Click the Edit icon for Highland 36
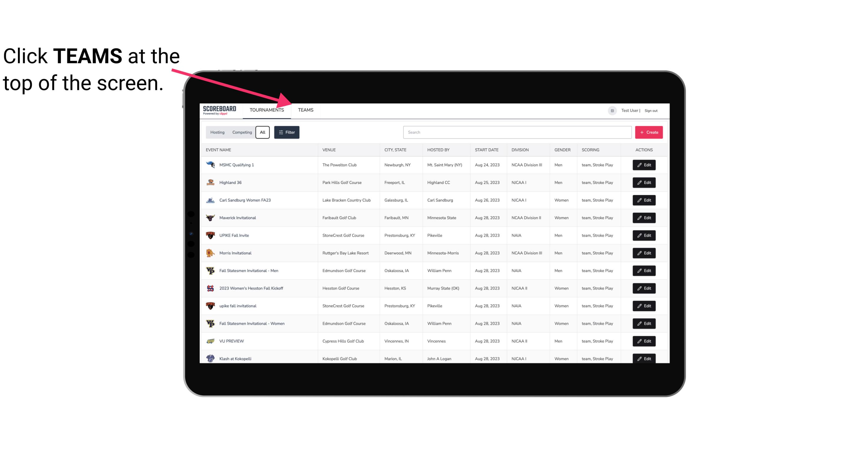 (644, 182)
